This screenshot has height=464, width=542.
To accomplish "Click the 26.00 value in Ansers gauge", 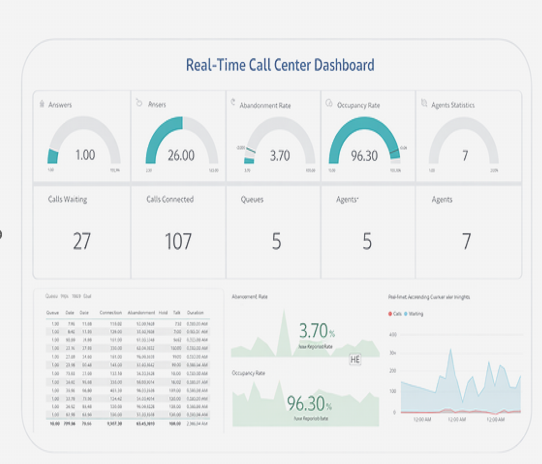I will [181, 155].
